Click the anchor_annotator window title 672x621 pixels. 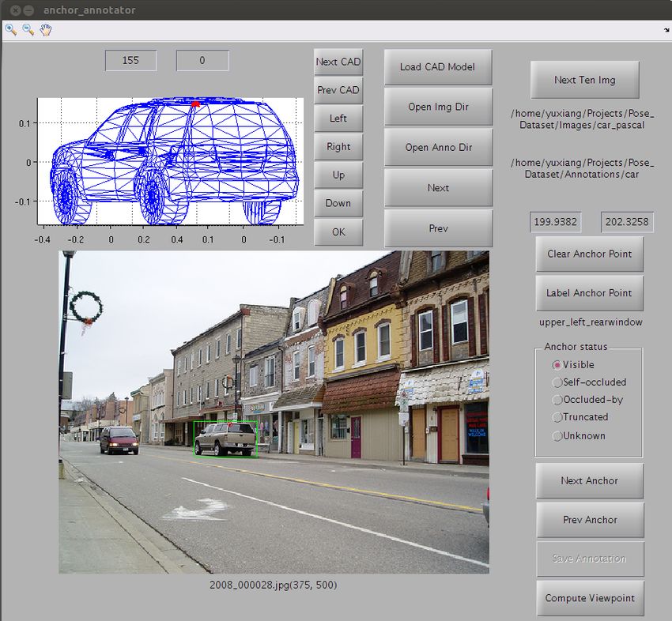tap(89, 9)
